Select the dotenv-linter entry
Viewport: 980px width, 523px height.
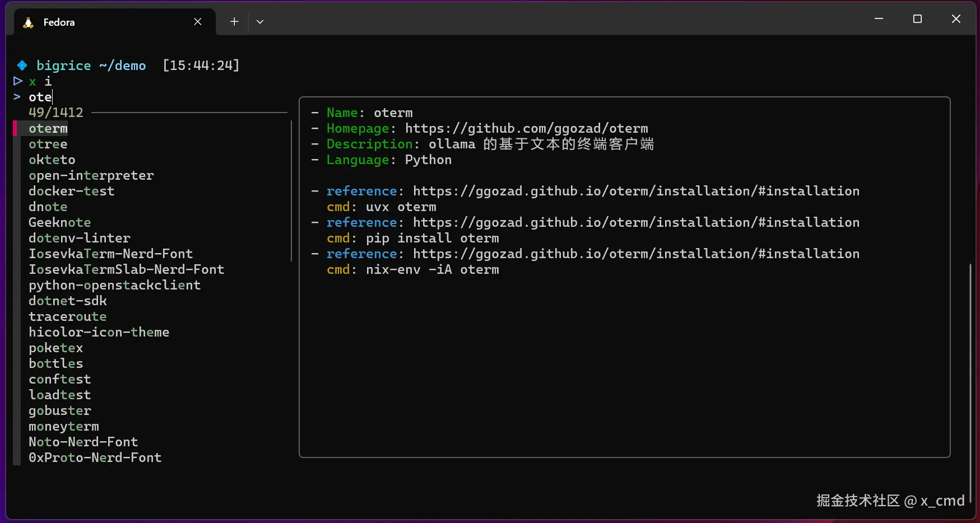coord(80,238)
